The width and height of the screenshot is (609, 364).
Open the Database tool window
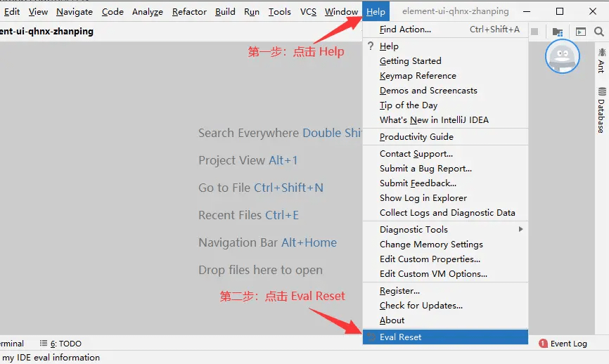coord(602,110)
